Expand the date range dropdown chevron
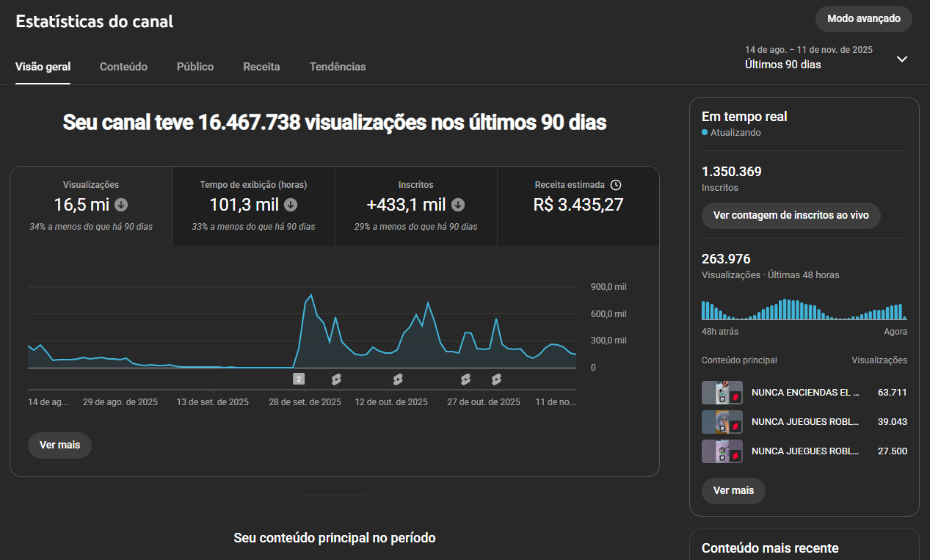The height and width of the screenshot is (560, 930). 902,59
